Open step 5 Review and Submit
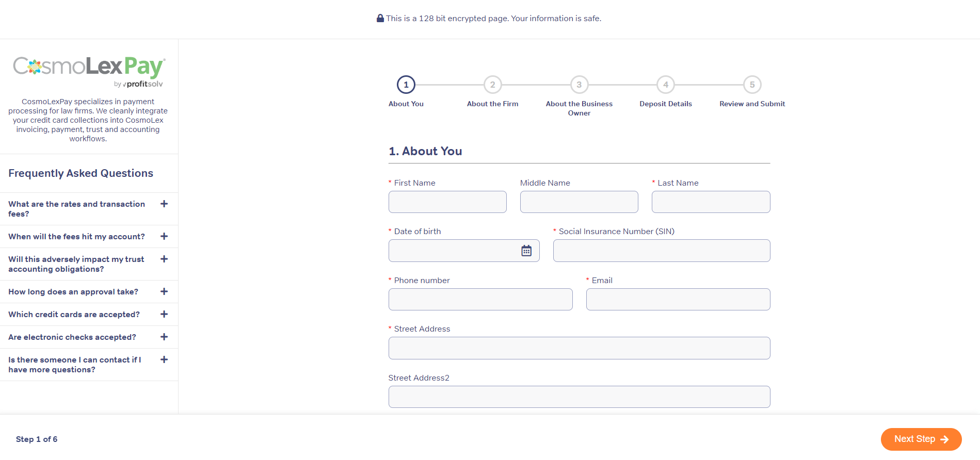The width and height of the screenshot is (980, 460). pyautogui.click(x=752, y=85)
